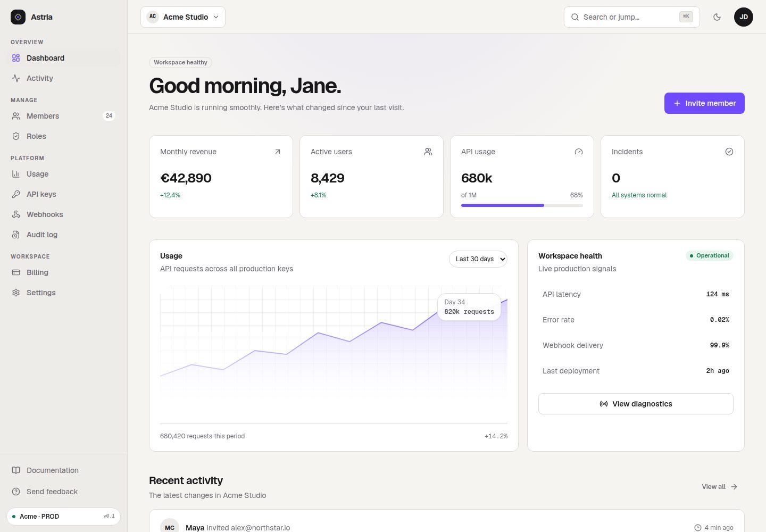This screenshot has height=532, width=766.
Task: Click the Activity pulse icon in sidebar
Action: click(x=16, y=78)
